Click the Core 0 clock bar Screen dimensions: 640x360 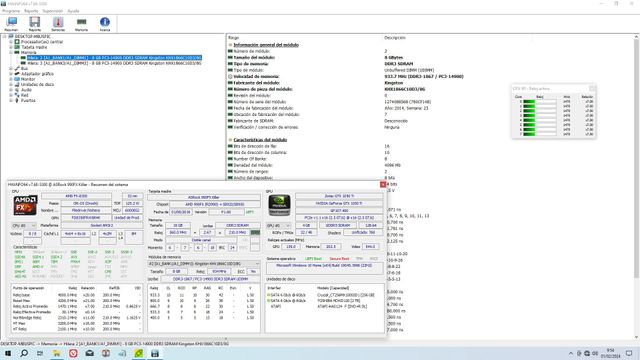[x=539, y=102]
